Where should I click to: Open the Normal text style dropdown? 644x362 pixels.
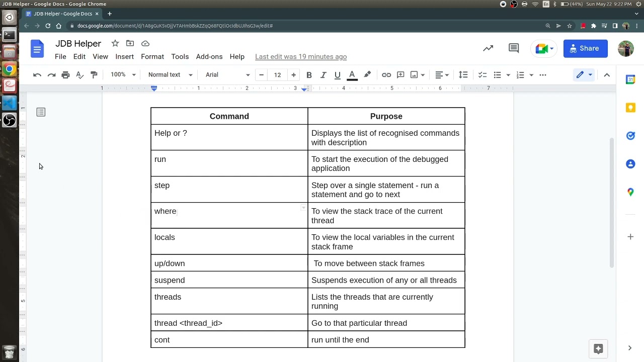pos(170,75)
